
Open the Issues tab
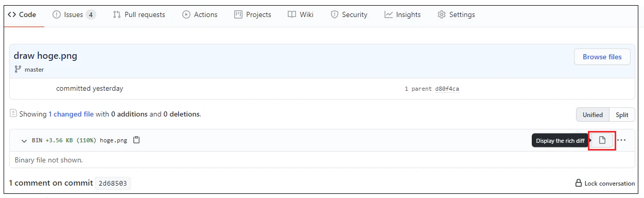(x=74, y=14)
